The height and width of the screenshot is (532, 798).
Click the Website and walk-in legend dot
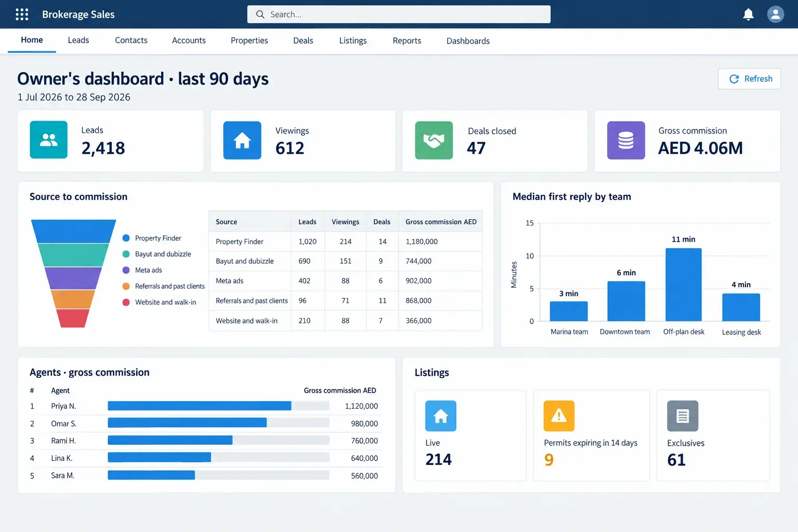click(126, 302)
